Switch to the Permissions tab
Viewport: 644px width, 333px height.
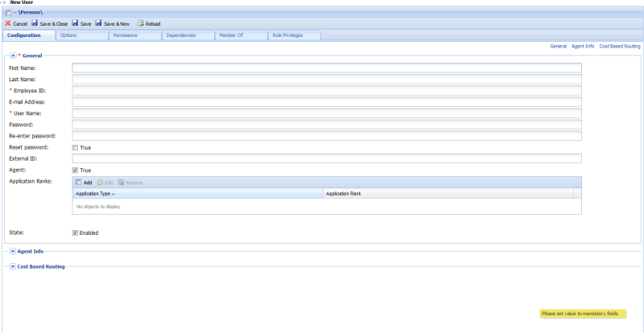(126, 35)
